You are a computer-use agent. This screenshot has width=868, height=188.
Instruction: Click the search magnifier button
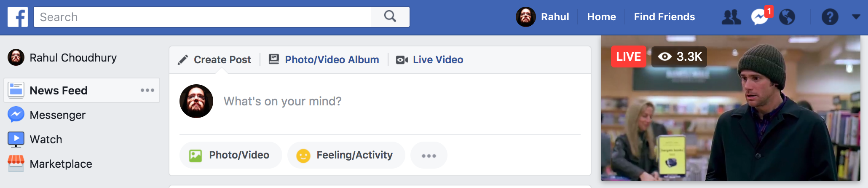coord(390,17)
